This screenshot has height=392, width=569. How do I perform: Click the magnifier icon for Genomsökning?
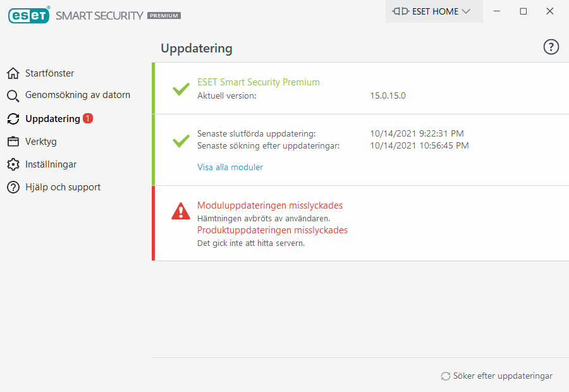(13, 96)
